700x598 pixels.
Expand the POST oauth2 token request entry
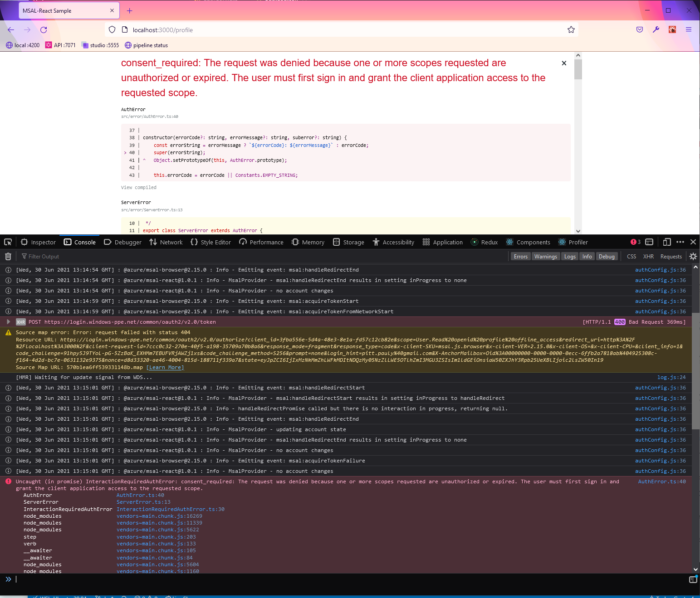[x=8, y=322]
